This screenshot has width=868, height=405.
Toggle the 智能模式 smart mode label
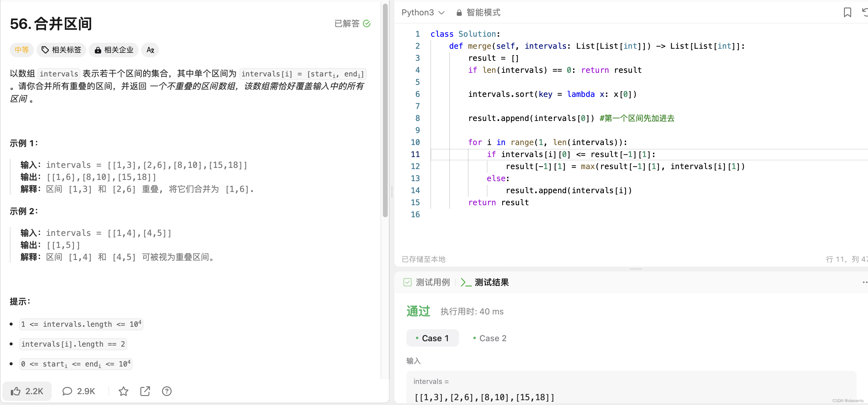pos(483,12)
